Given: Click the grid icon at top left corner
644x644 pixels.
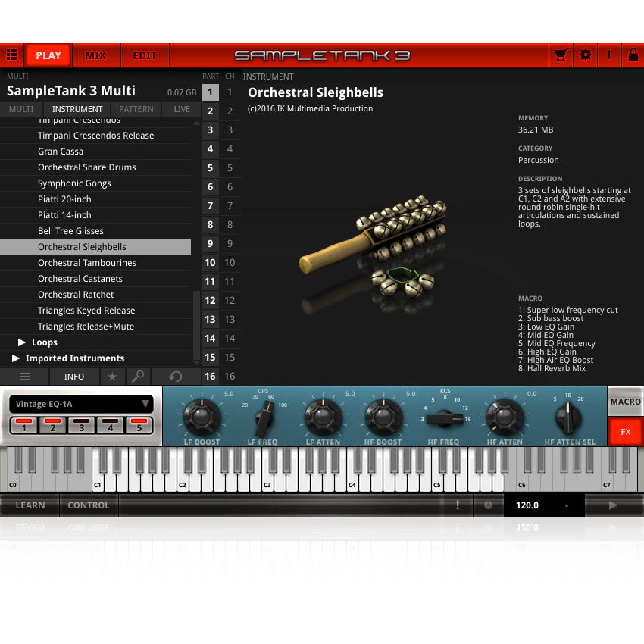Looking at the screenshot, I should click(12, 55).
